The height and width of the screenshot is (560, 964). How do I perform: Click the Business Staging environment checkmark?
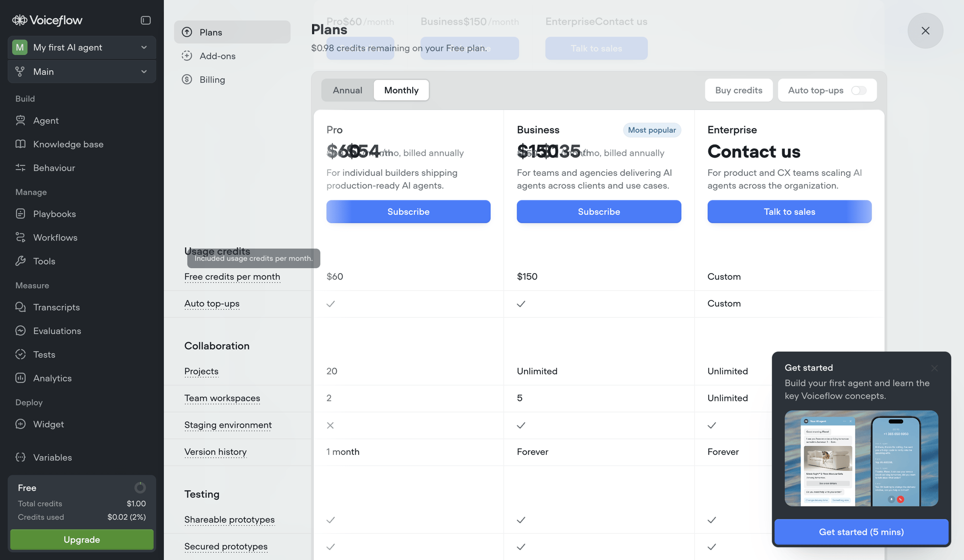[521, 425]
